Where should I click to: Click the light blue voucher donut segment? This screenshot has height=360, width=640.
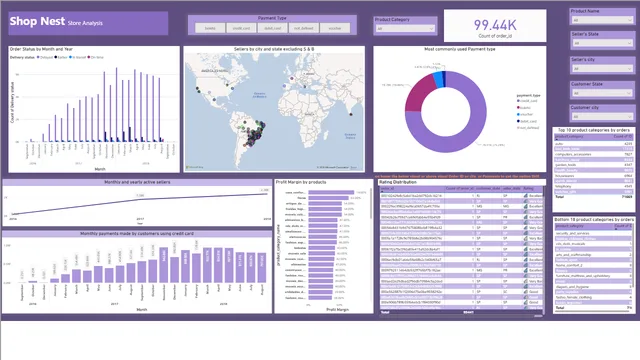(x=439, y=80)
